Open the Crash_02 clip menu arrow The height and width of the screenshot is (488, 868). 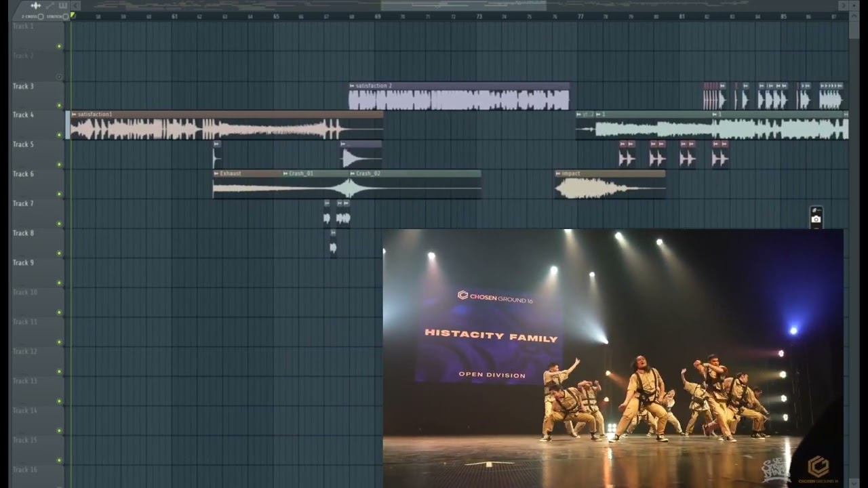(353, 174)
